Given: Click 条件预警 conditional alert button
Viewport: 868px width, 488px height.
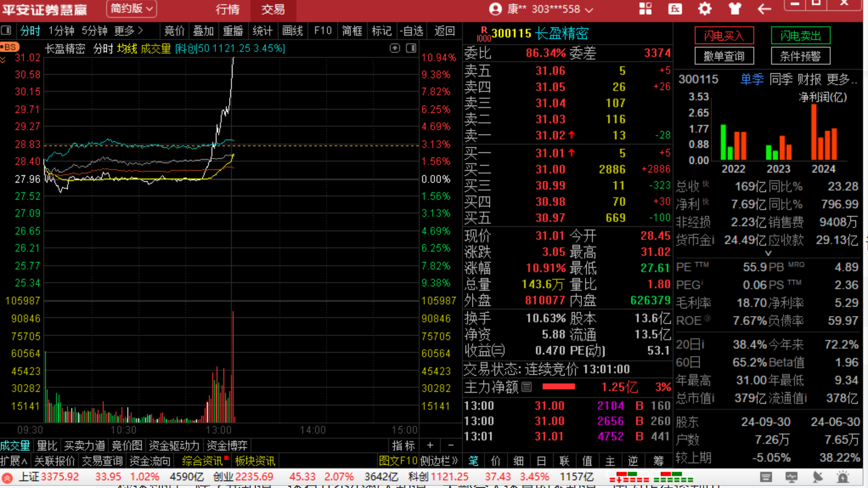Looking at the screenshot, I should 801,56.
